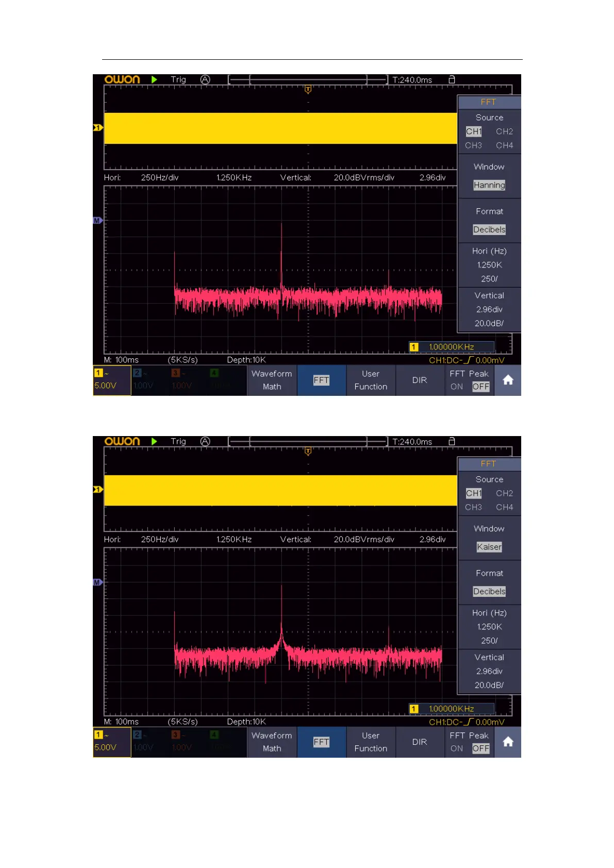614x868 pixels.
Task: Click the T:240.0ms readout on Hanning screen
Action: tap(412, 80)
